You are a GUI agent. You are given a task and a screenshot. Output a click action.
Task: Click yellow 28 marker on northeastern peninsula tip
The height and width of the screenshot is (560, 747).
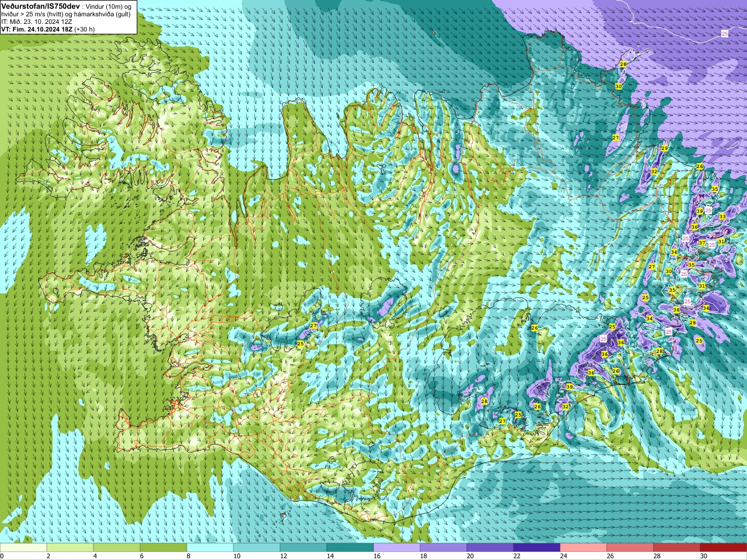(623, 64)
